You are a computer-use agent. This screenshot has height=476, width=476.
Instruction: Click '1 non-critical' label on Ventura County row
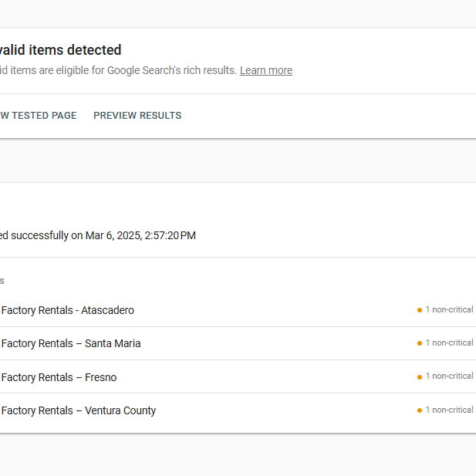[x=449, y=410]
